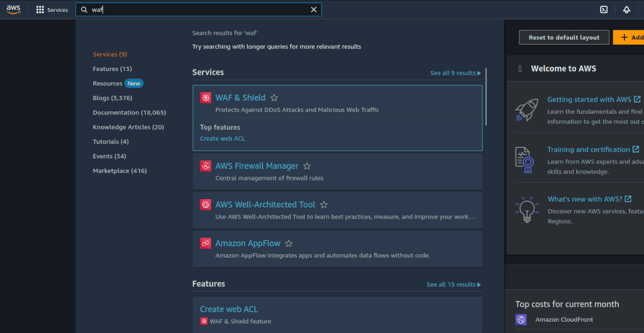
Task: Click the Services label in nav bar
Action: coord(57,10)
